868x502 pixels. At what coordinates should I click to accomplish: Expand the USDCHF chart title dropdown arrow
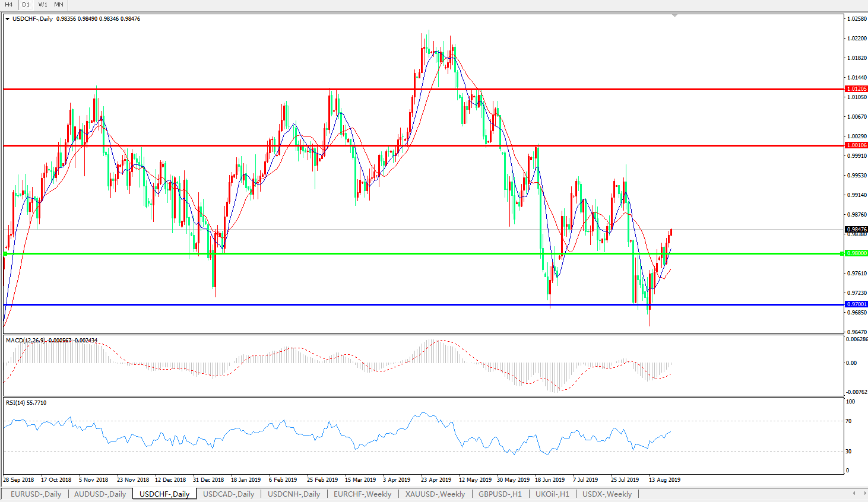pos(8,19)
